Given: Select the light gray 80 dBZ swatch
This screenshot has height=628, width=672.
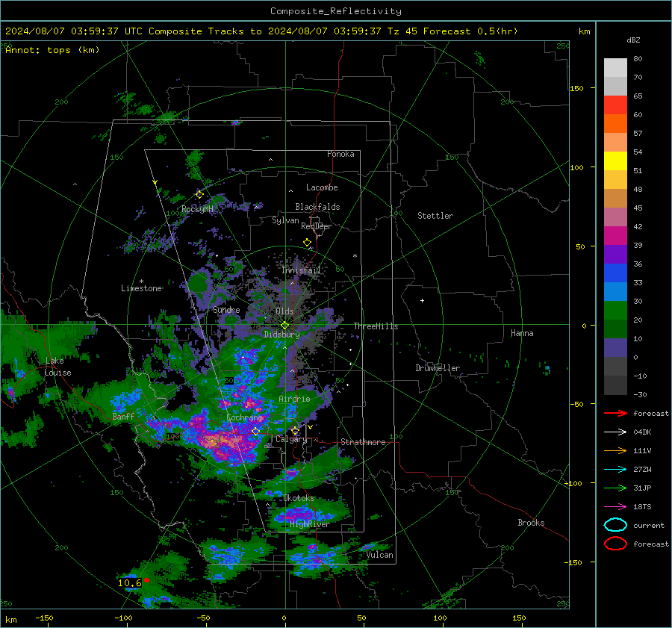Looking at the screenshot, I should tap(615, 68).
